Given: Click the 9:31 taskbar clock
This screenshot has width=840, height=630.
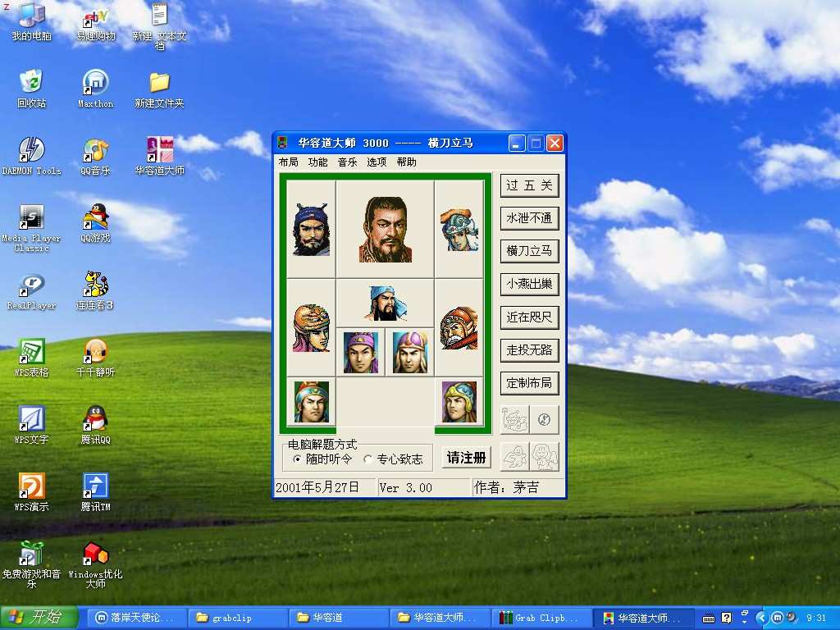Looking at the screenshot, I should click(x=816, y=619).
